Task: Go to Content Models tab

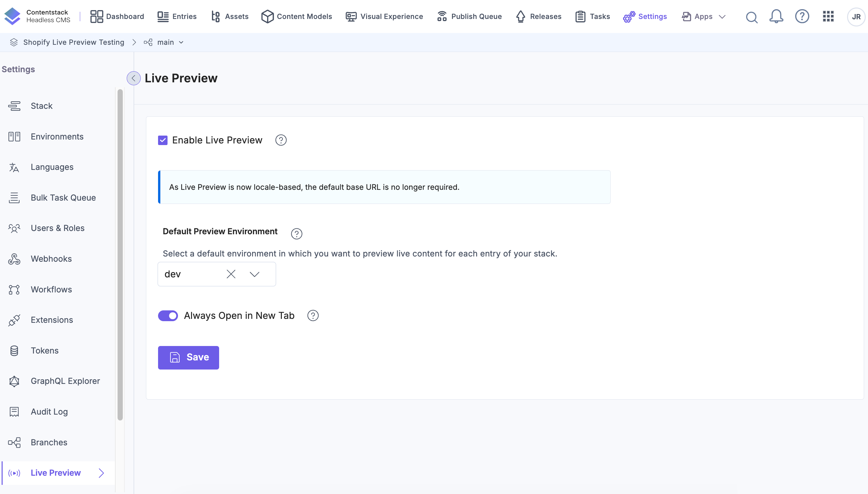Action: pos(297,17)
